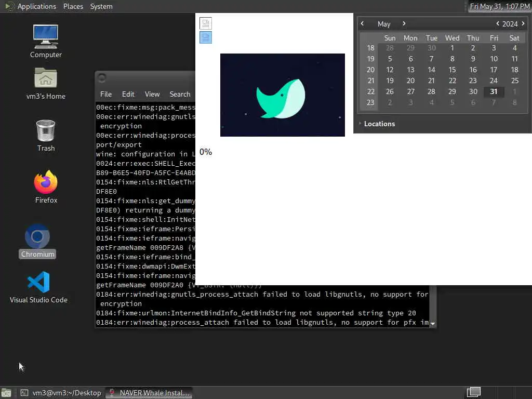This screenshot has width=532, height=399.
Task: Open the Computer desktop icon
Action: pyautogui.click(x=46, y=41)
